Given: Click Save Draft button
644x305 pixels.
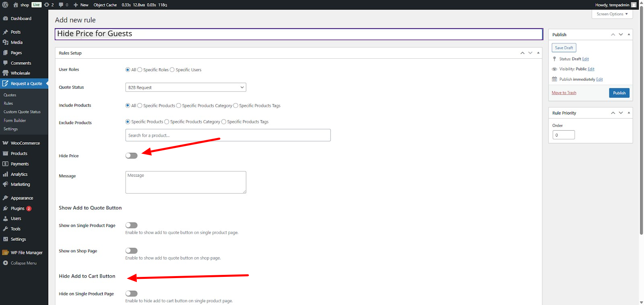Looking at the screenshot, I should (564, 48).
